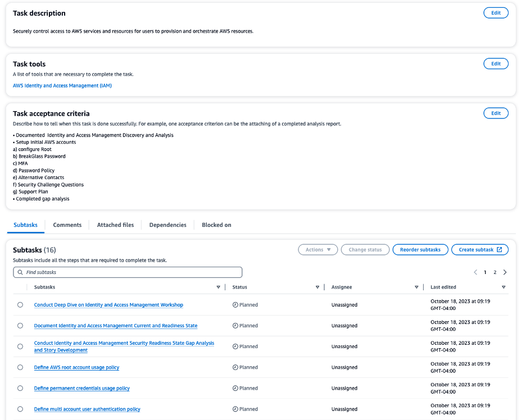Open the Actions dropdown
526x420 pixels.
point(318,249)
